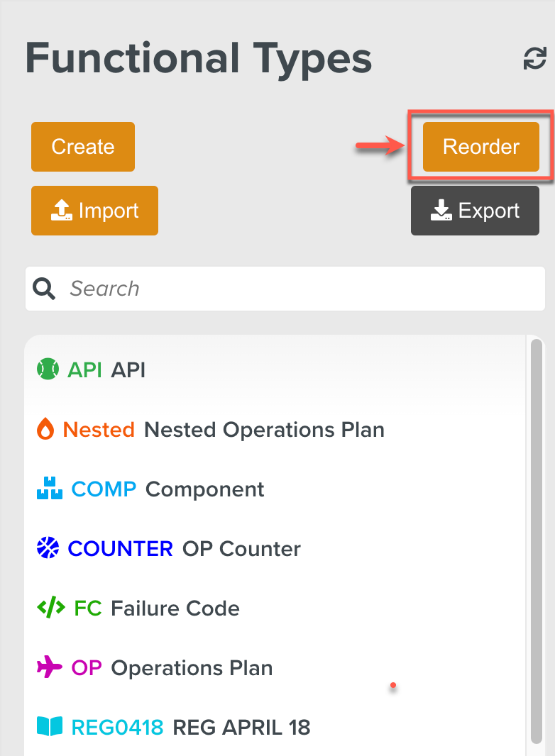Open the OP Counter list item

[241, 549]
